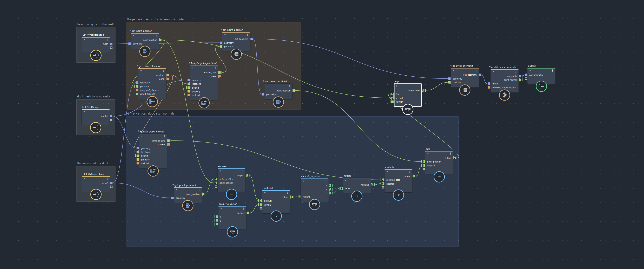Click the get_point_position3 node's round icon
This screenshot has width=644, height=269.
pyautogui.click(x=278, y=102)
